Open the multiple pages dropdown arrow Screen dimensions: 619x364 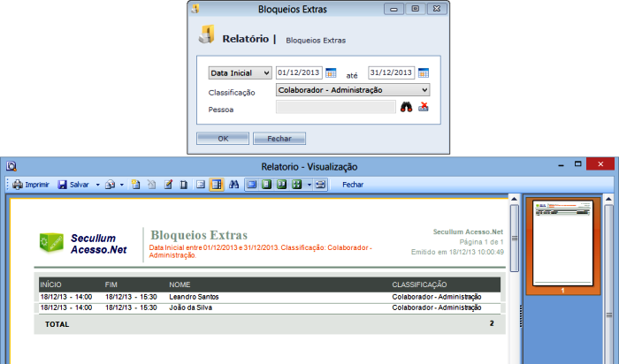coord(309,185)
